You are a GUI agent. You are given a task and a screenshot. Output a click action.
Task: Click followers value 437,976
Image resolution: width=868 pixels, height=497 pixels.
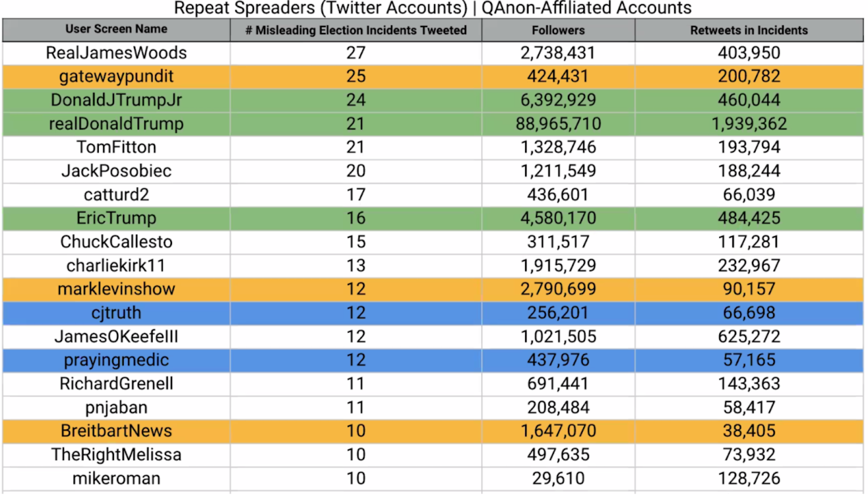558,360
